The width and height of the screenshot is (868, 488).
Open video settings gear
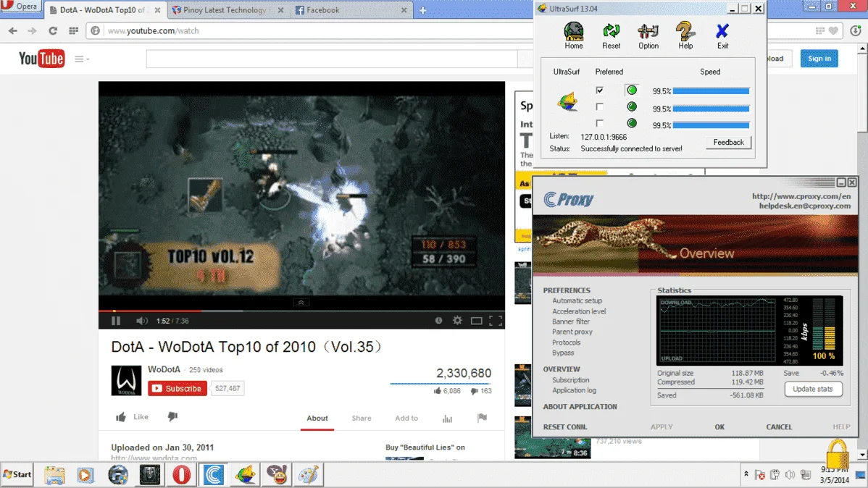[x=457, y=320]
